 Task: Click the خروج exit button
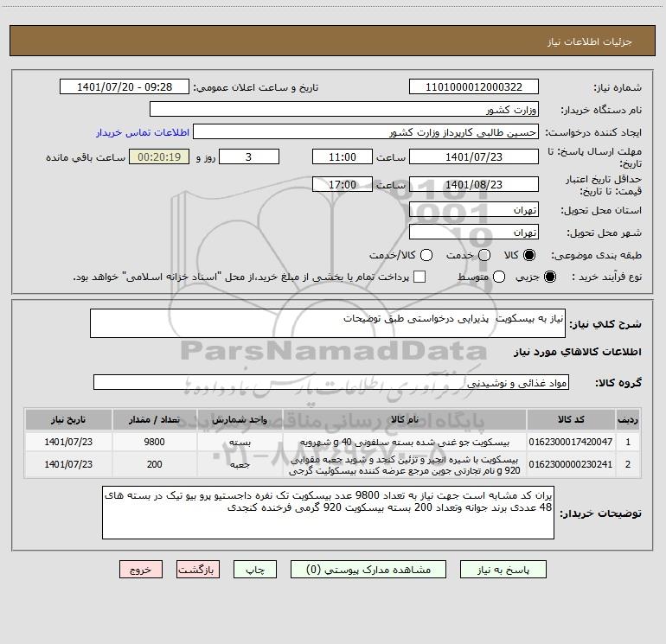click(x=141, y=570)
